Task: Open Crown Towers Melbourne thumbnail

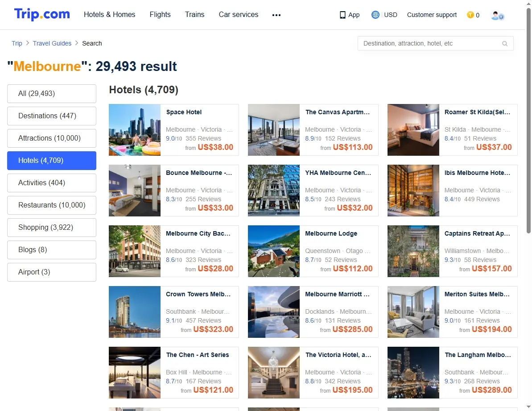Action: pos(135,312)
